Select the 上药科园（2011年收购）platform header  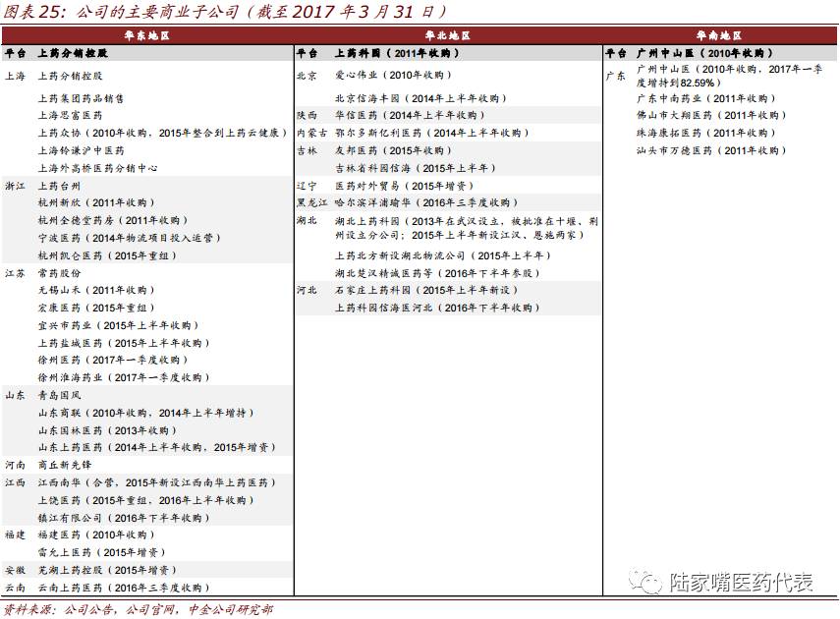(397, 53)
